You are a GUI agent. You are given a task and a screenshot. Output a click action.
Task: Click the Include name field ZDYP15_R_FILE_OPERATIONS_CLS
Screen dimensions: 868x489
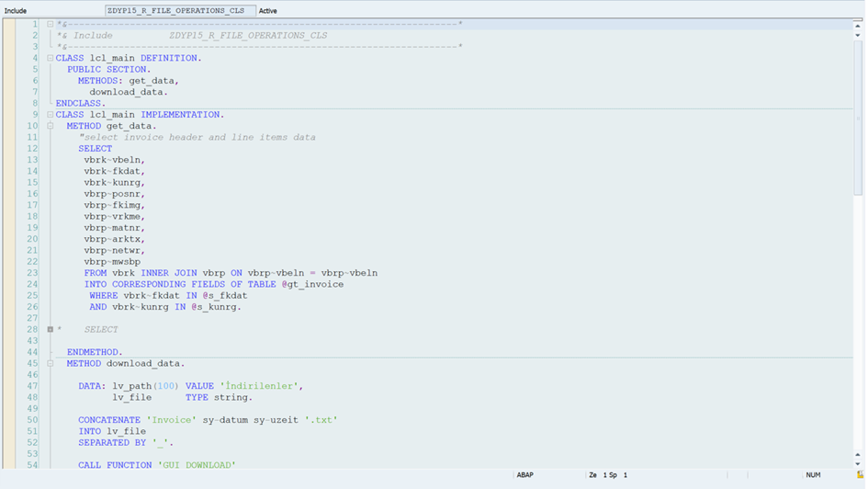click(x=180, y=11)
